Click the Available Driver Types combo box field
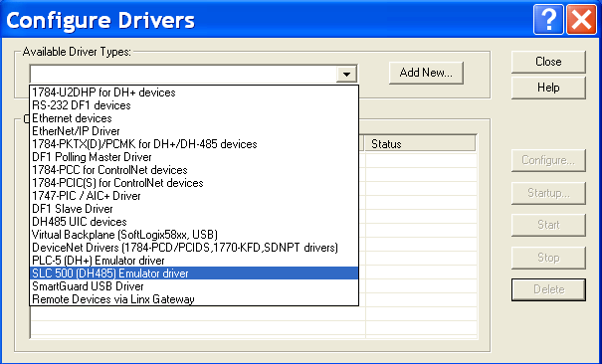Image resolution: width=602 pixels, height=364 pixels. pos(193,74)
